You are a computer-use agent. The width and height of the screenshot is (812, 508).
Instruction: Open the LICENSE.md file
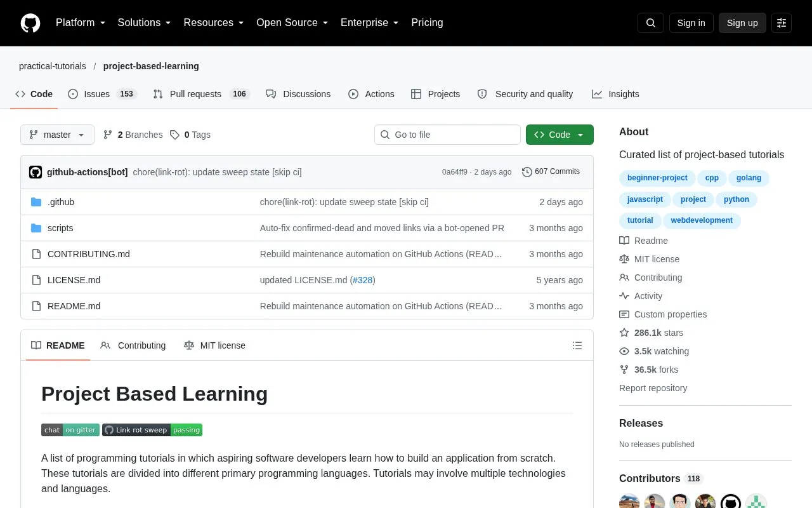point(74,280)
